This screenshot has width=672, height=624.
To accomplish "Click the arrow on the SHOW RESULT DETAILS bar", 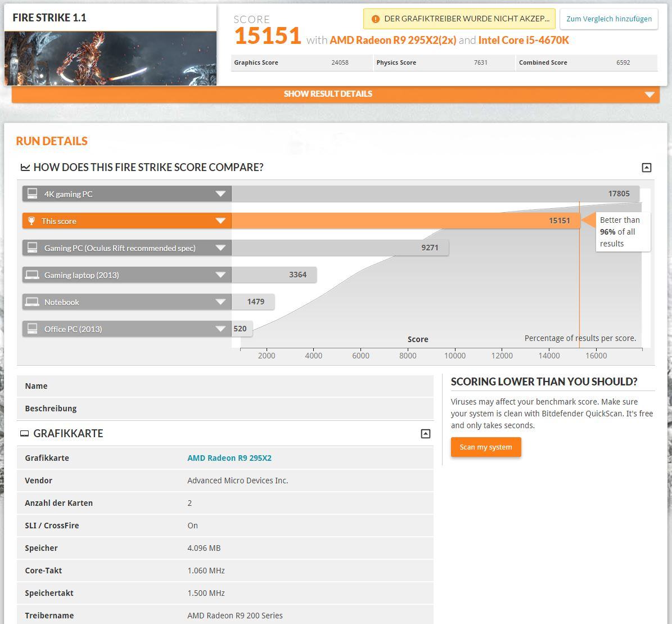I will pos(650,95).
